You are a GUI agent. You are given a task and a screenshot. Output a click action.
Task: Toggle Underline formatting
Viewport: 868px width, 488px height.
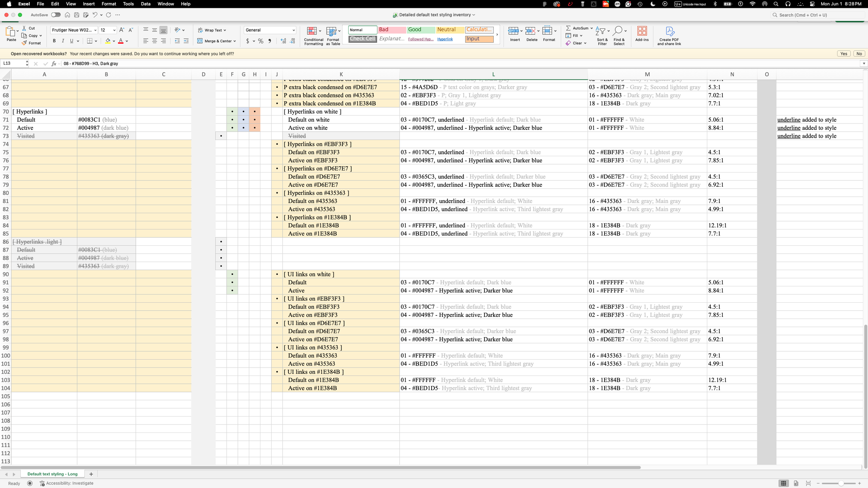[72, 41]
